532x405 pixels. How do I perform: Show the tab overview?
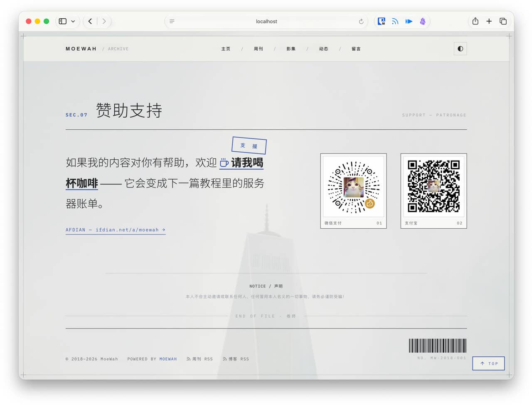pyautogui.click(x=503, y=21)
